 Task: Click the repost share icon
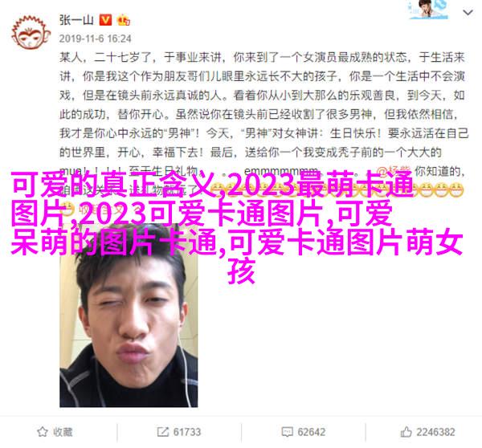tap(162, 432)
